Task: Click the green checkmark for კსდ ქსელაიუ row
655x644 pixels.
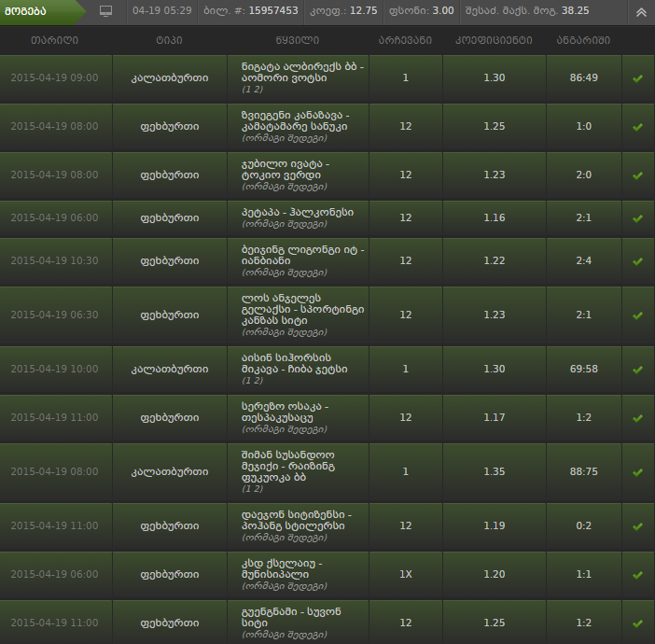Action: tap(637, 575)
